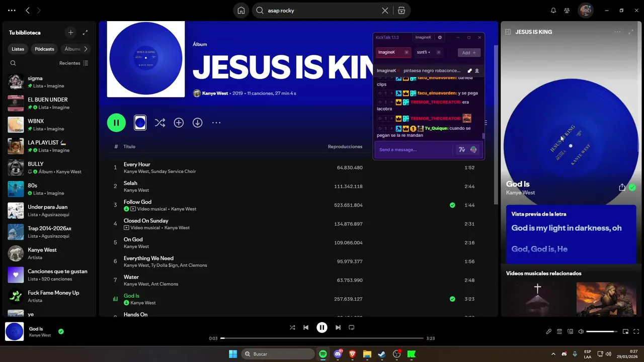The width and height of the screenshot is (644, 362).
Task: Open KickTalk settings gear
Action: tap(440, 37)
